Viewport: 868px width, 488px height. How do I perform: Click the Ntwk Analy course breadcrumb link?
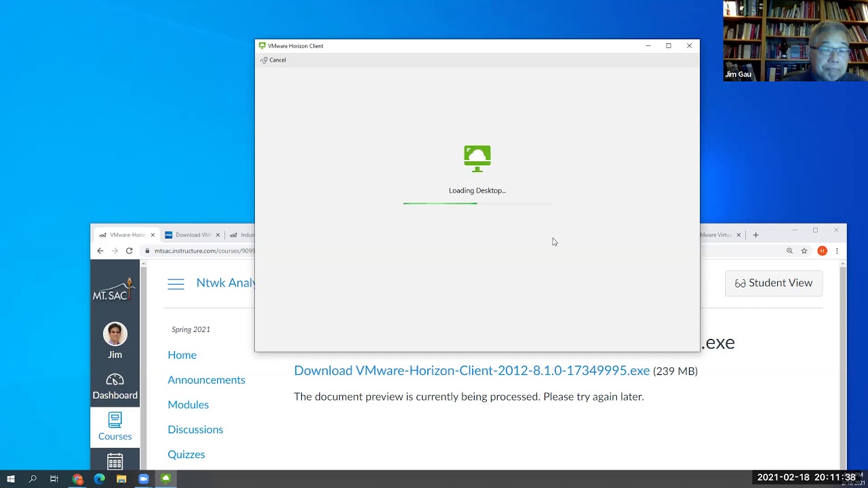tap(225, 283)
